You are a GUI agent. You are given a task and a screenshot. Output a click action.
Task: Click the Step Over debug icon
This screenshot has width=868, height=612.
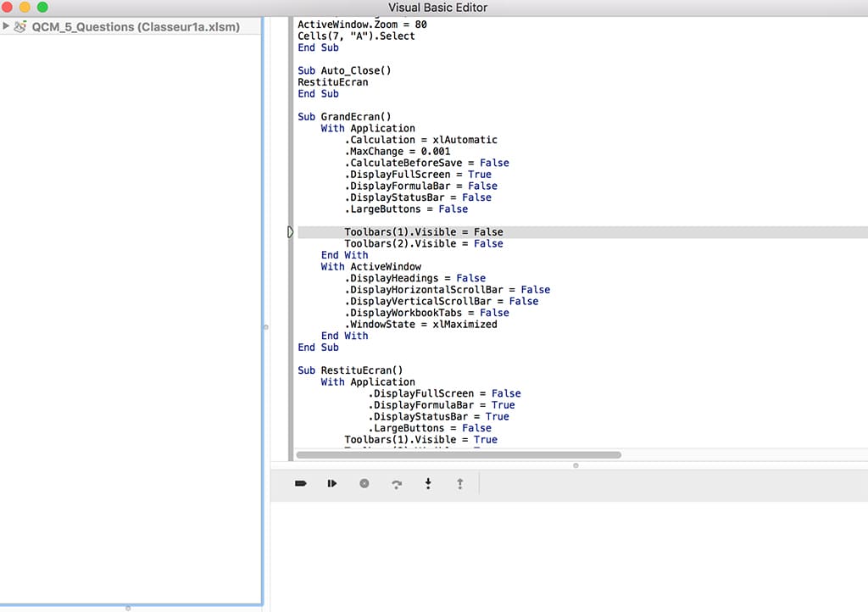coord(397,484)
